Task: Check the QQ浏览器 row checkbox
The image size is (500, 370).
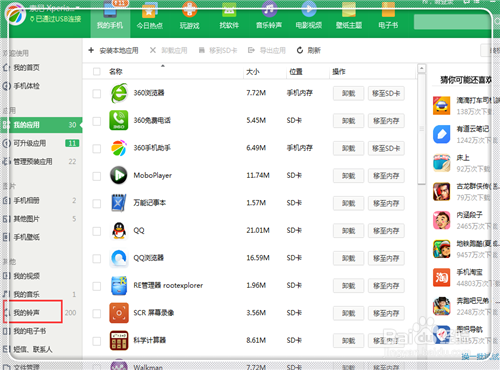Action: click(x=97, y=258)
